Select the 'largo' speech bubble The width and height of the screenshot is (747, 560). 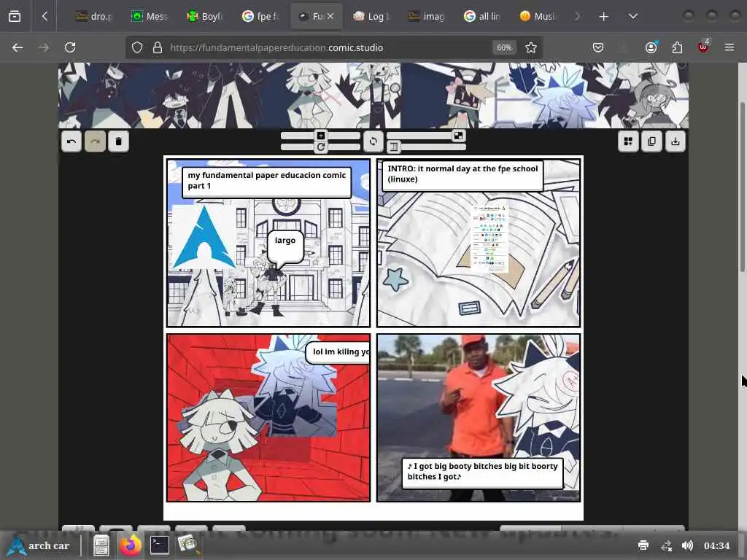tap(285, 247)
